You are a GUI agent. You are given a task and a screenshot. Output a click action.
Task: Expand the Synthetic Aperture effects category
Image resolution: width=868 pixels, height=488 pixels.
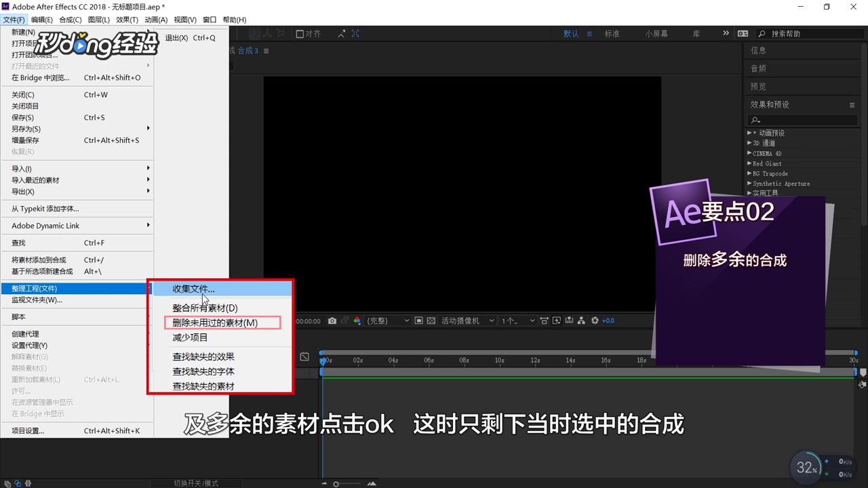coord(749,184)
